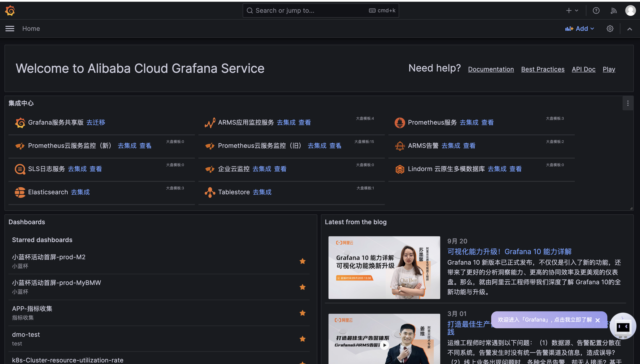Screen dimensions: 640x364
Task: Click 去集成 for ARMS应用监控服务
Action: (x=286, y=123)
